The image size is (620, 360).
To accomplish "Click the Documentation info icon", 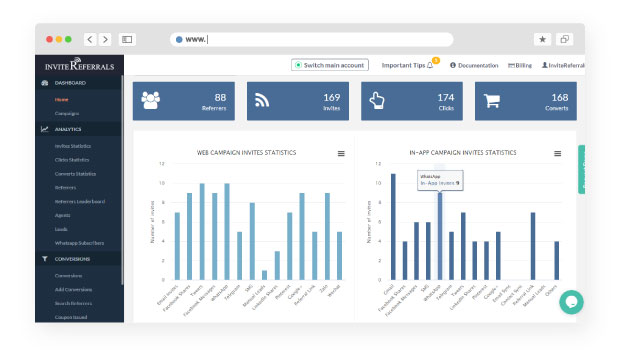I will (x=453, y=65).
